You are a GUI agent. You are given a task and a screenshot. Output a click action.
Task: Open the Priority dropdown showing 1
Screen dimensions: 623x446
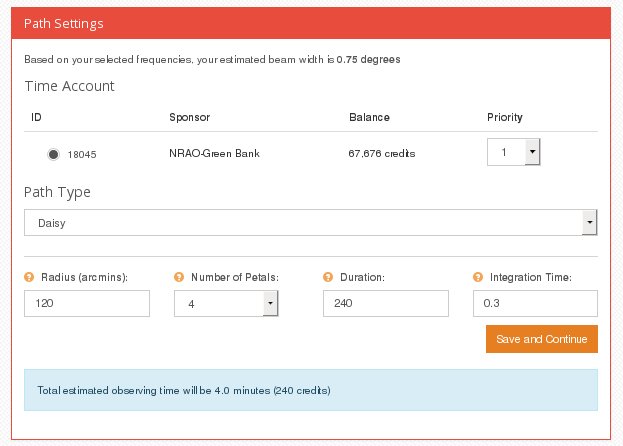[513, 152]
